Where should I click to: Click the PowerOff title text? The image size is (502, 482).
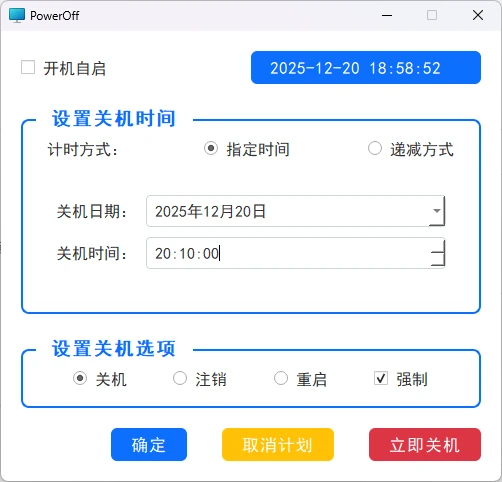click(55, 16)
